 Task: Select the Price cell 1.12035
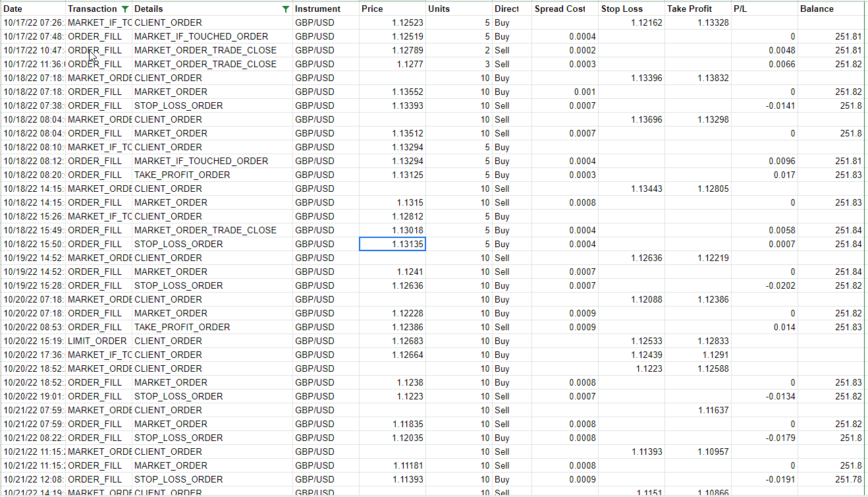(392, 438)
